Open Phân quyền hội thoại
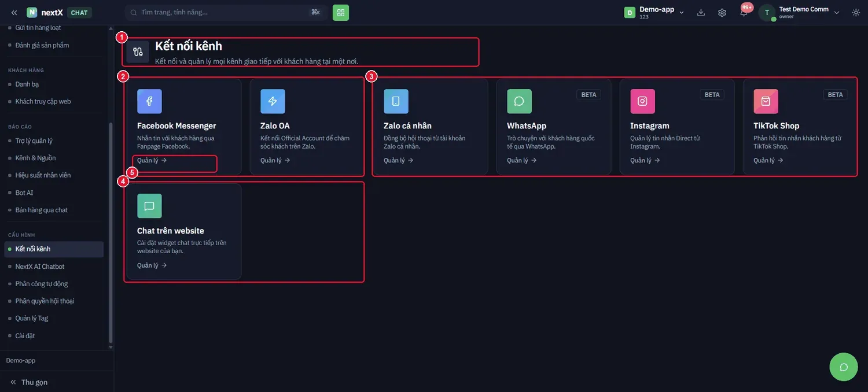This screenshot has height=392, width=868. pyautogui.click(x=45, y=301)
